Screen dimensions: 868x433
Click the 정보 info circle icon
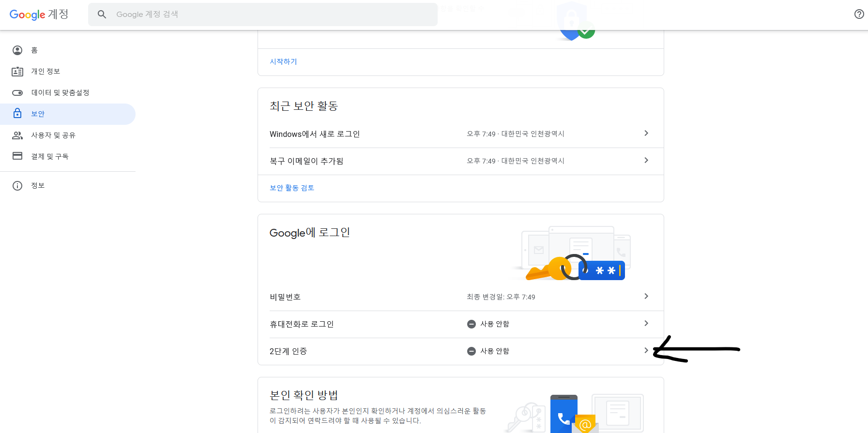tap(17, 186)
